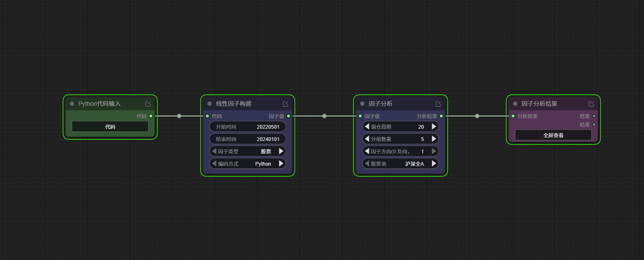The image size is (644, 260).
Task: Decrease 因子方向 value with left arrow
Action: pyautogui.click(x=367, y=151)
